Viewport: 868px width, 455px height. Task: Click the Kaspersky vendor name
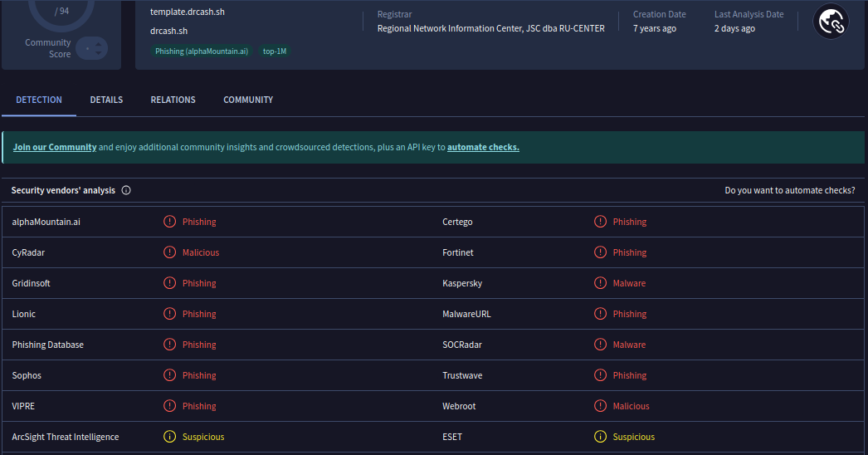click(462, 283)
